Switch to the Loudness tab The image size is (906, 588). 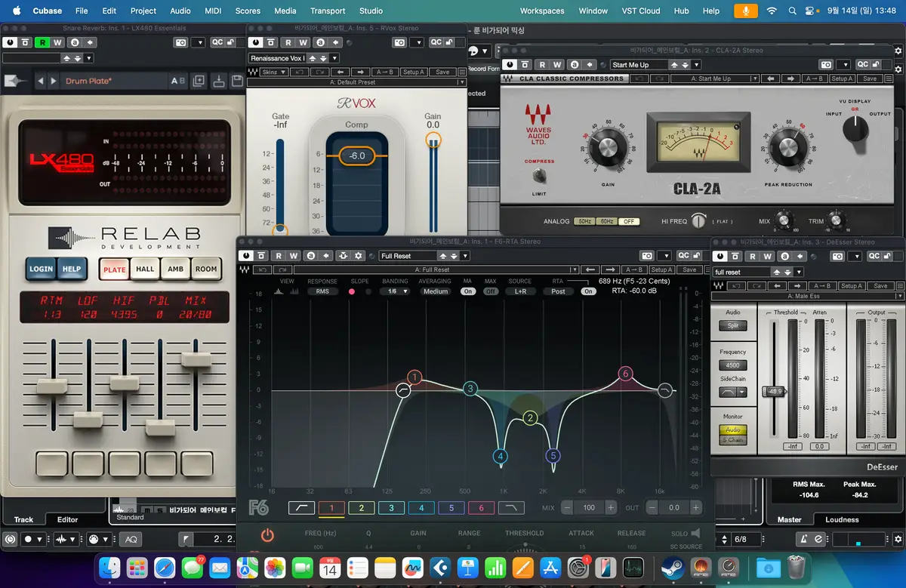tap(842, 519)
